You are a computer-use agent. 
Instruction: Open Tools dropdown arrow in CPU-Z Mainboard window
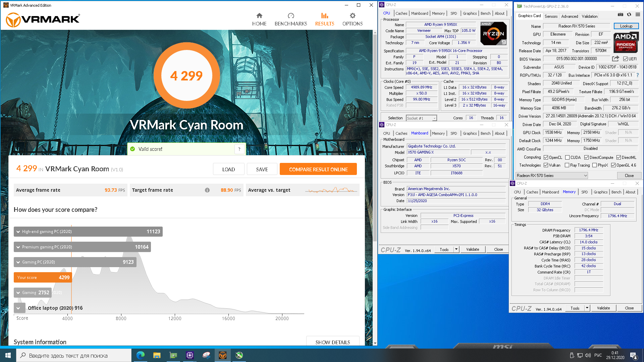click(456, 249)
